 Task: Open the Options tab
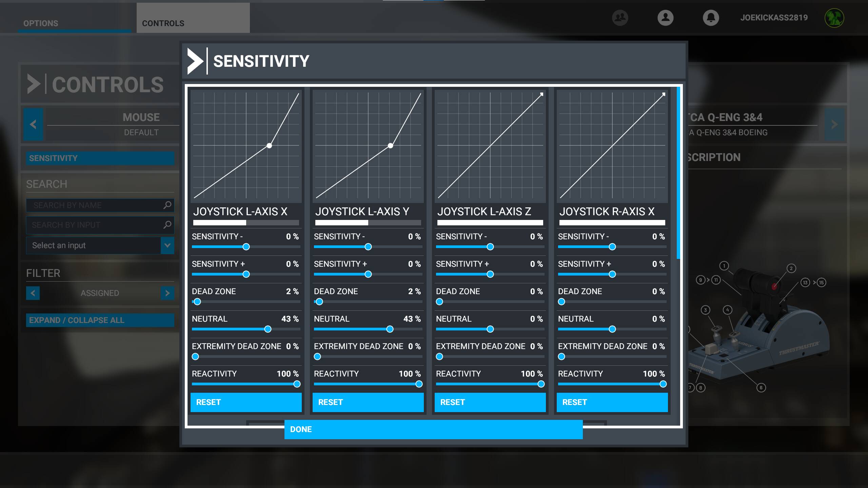(x=41, y=23)
